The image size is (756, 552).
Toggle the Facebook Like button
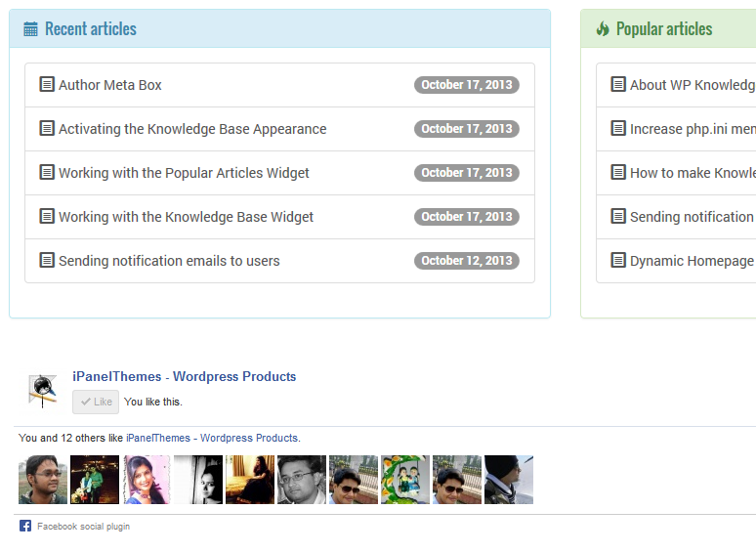click(x=96, y=402)
